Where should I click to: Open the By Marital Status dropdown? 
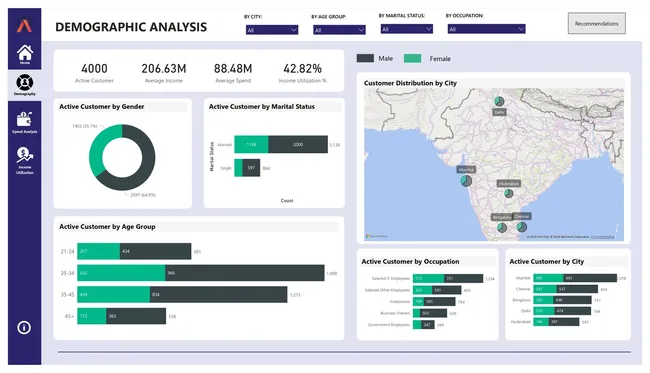[x=407, y=29]
